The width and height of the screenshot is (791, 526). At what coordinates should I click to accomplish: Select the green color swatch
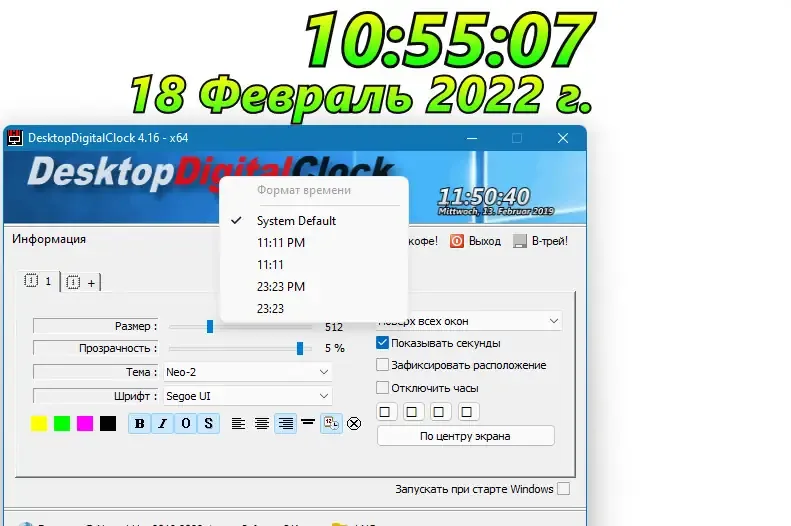tap(62, 424)
